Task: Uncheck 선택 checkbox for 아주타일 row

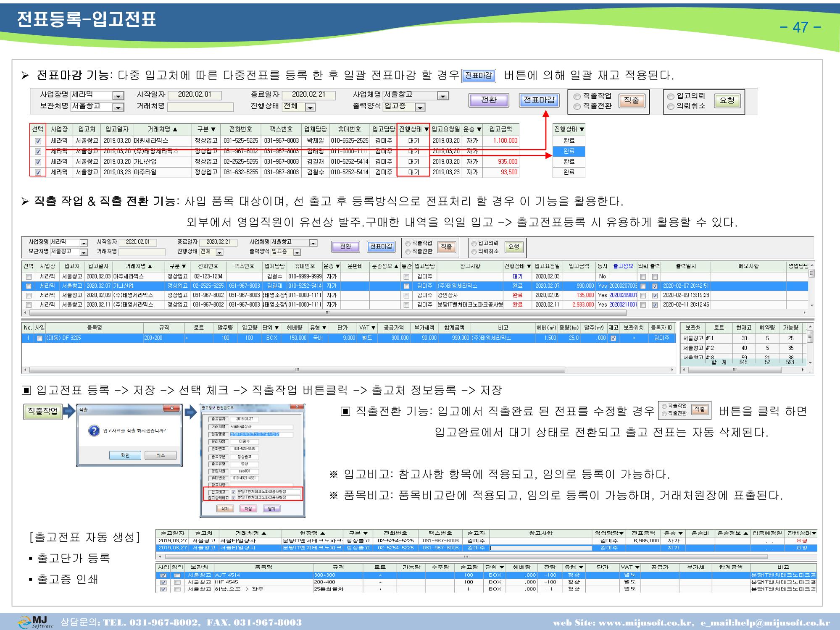Action: point(38,173)
